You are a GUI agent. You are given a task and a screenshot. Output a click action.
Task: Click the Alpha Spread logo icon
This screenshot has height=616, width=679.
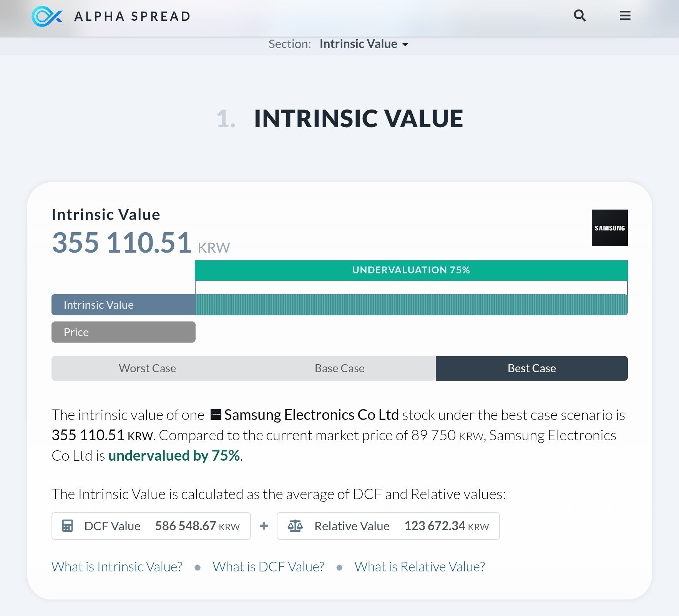pyautogui.click(x=47, y=16)
